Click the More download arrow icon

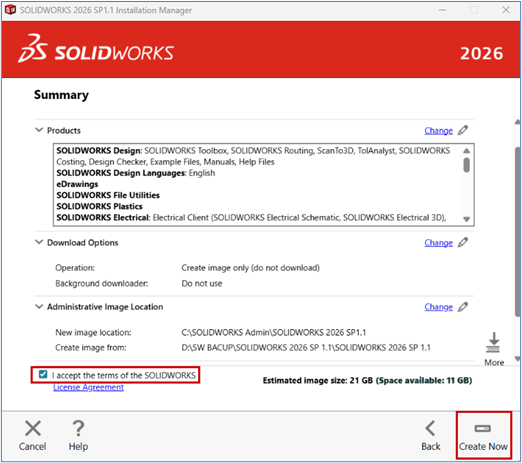[493, 342]
